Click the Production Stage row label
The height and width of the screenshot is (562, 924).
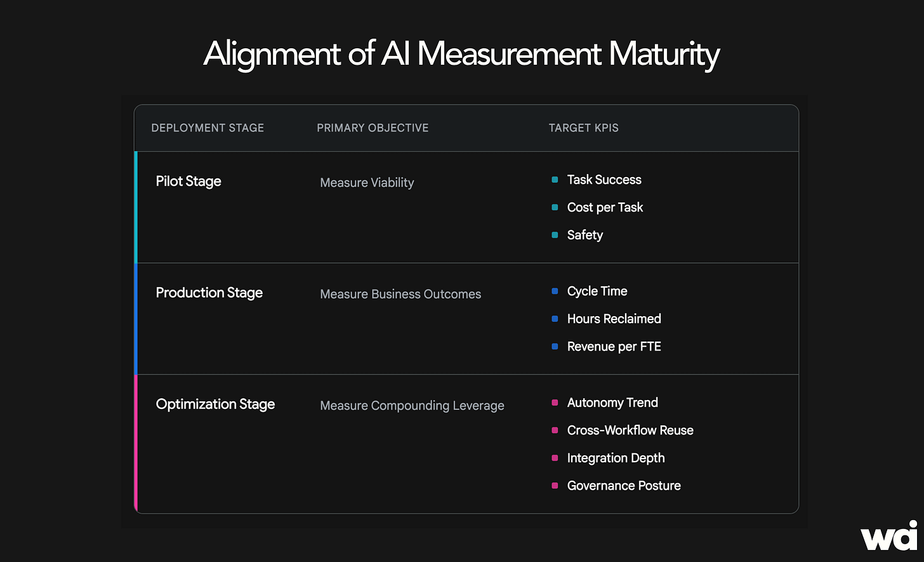(x=209, y=293)
